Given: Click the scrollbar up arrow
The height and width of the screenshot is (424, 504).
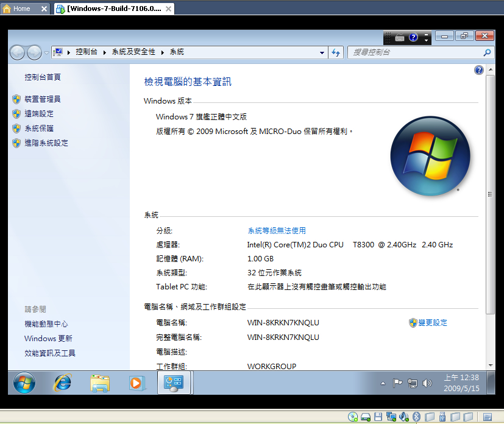Looking at the screenshot, I should (491, 69).
